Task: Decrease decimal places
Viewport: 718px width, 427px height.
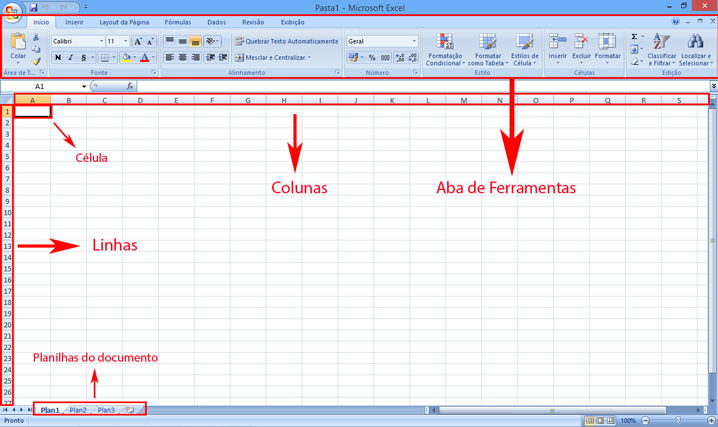Action: 413,58
